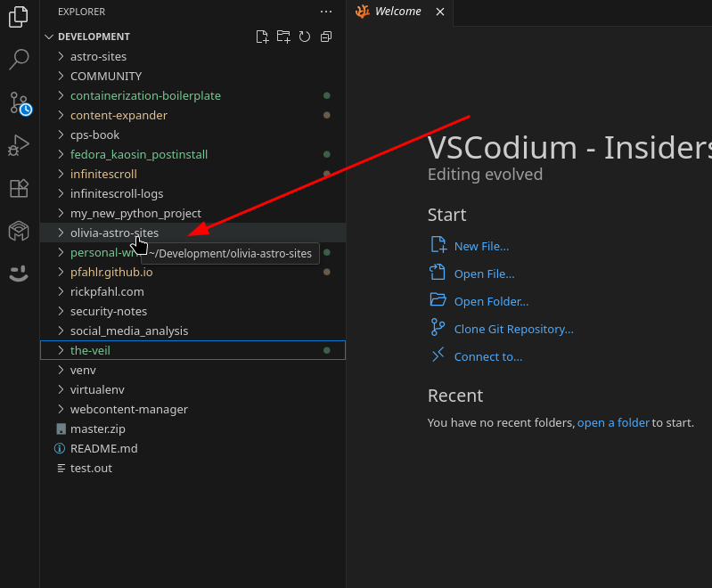This screenshot has height=588, width=712.
Task: Click the git status dot on containerization-boilerplate row
Action: click(x=326, y=96)
